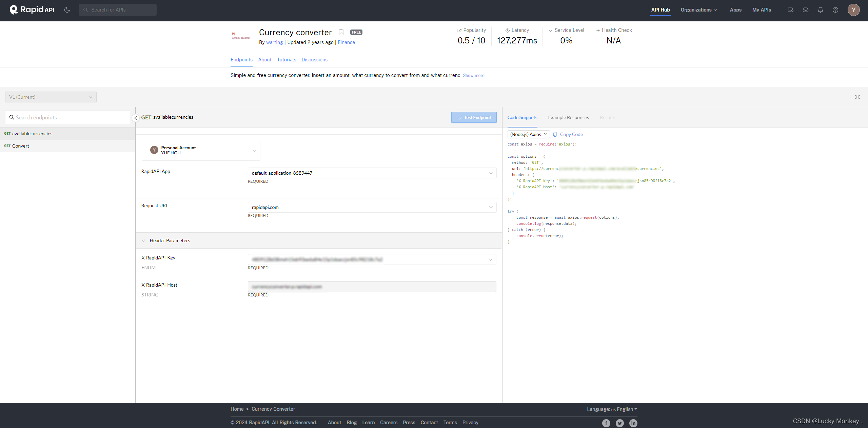
Task: Open the LinkedIn icon in footer
Action: tap(633, 423)
